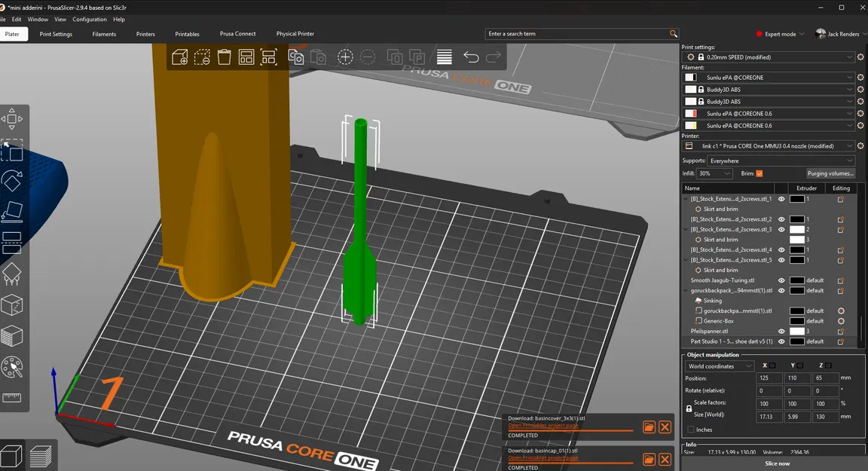Click extruder color swatch of Pfeilspanner.stl
This screenshot has height=471, width=868.
tap(796, 332)
